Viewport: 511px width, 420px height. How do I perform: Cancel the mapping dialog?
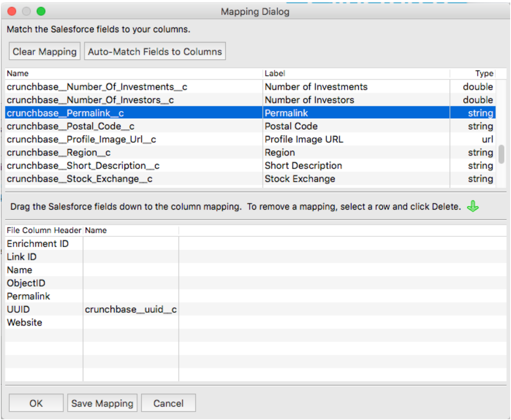[x=168, y=403]
